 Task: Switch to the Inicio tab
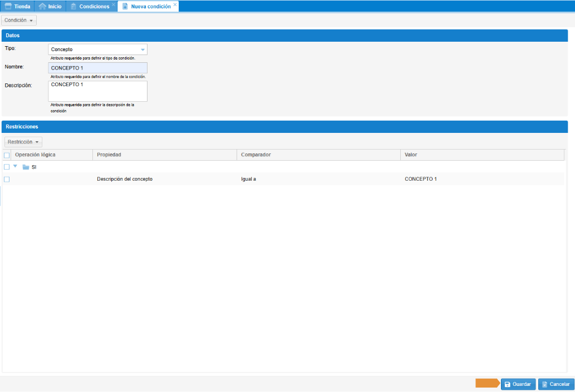[x=55, y=6]
